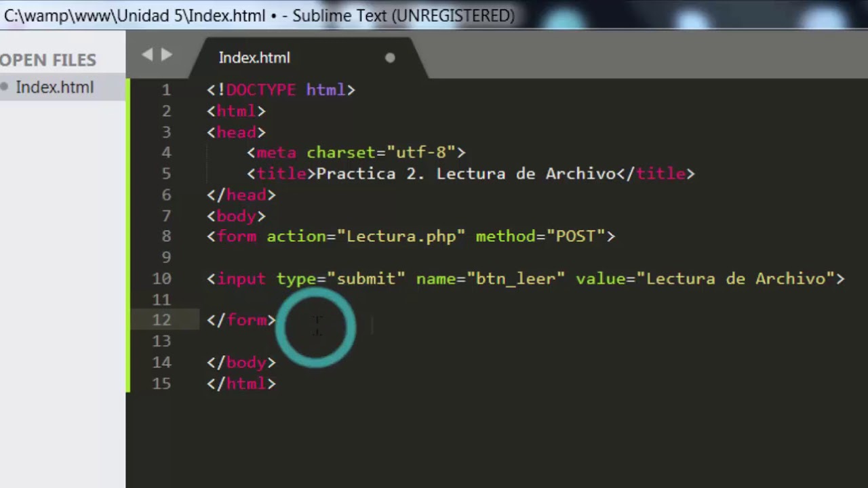Click the closing html tag on line 15

coord(241,384)
